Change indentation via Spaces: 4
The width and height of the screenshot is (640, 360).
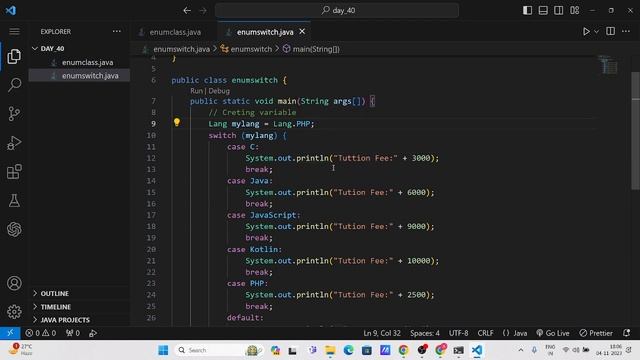pos(425,333)
